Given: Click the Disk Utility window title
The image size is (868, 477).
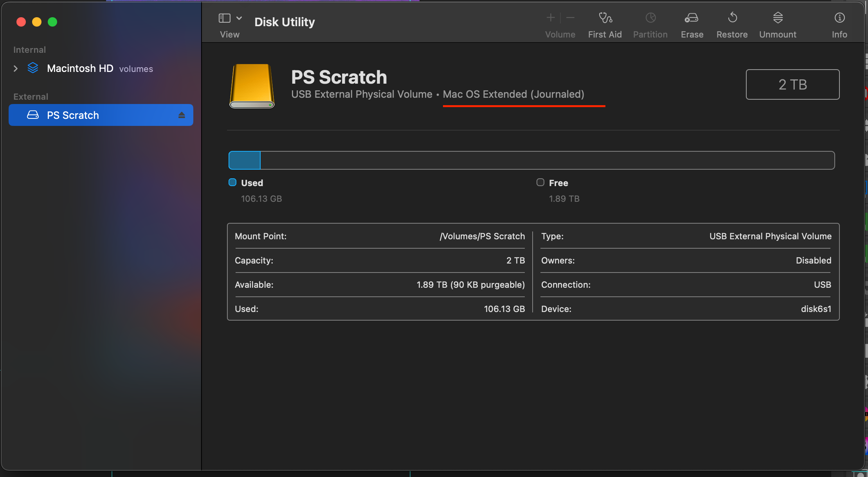Looking at the screenshot, I should (285, 22).
